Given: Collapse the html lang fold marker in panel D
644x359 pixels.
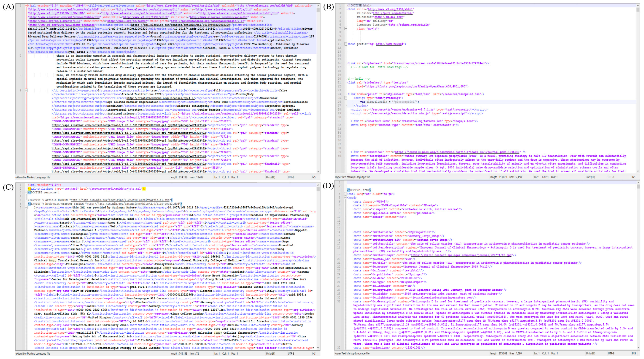Looking at the screenshot, I should pos(345,194).
